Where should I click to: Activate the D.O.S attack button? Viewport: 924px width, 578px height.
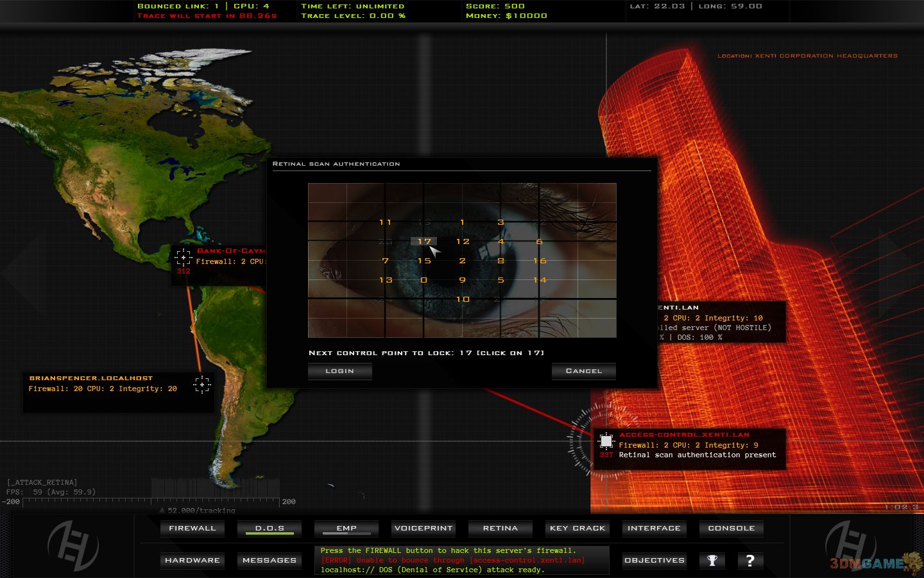tap(269, 528)
